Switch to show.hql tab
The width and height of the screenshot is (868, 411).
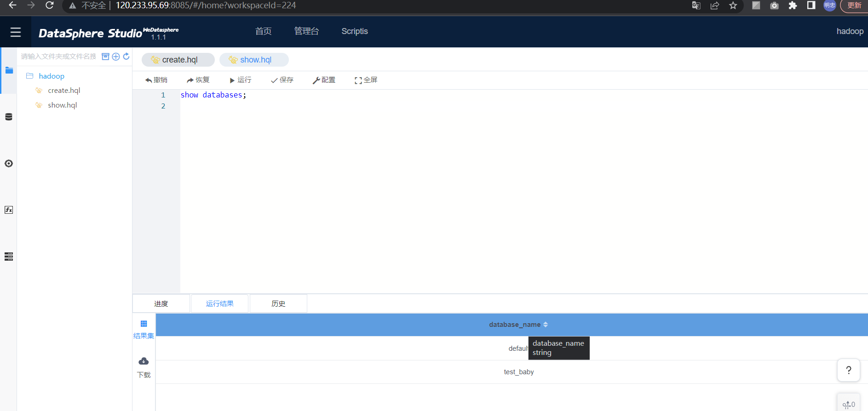pos(254,60)
